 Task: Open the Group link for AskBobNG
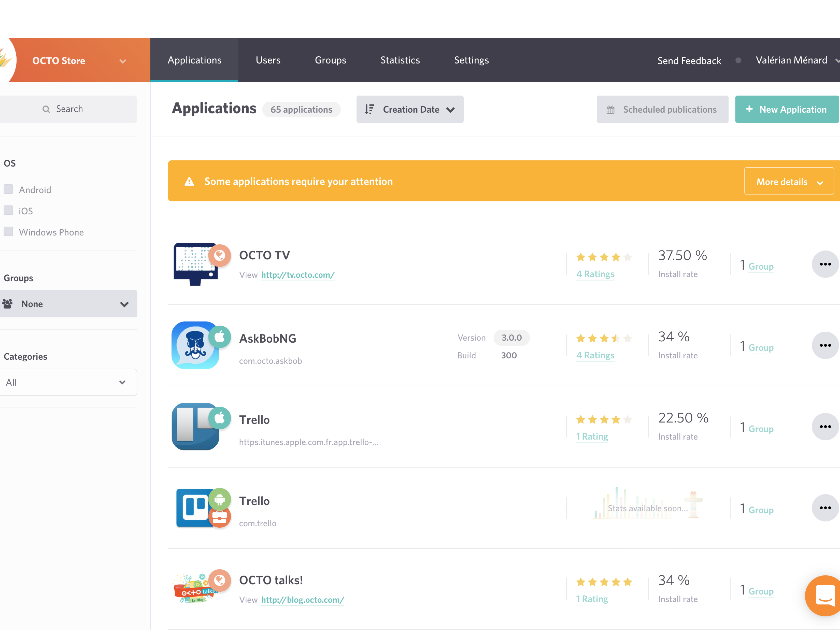point(761,348)
